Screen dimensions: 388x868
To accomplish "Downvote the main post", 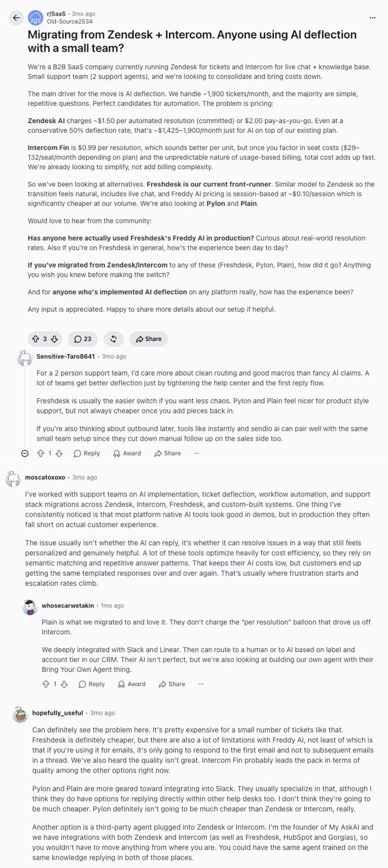I will 54,339.
